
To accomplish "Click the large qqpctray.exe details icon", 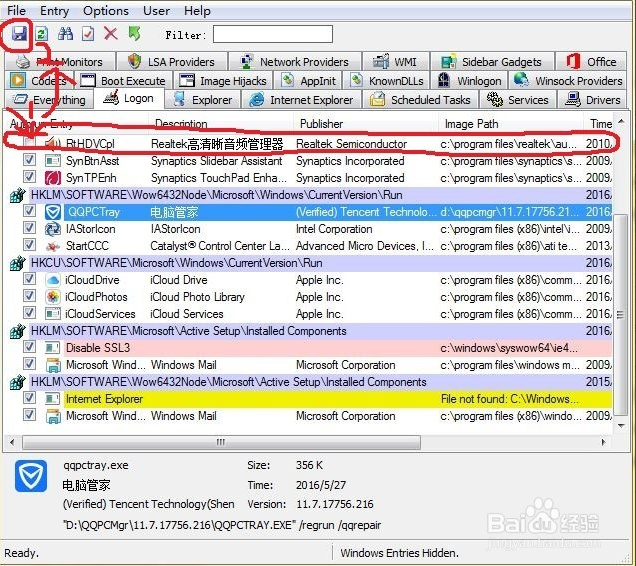I will (x=31, y=476).
